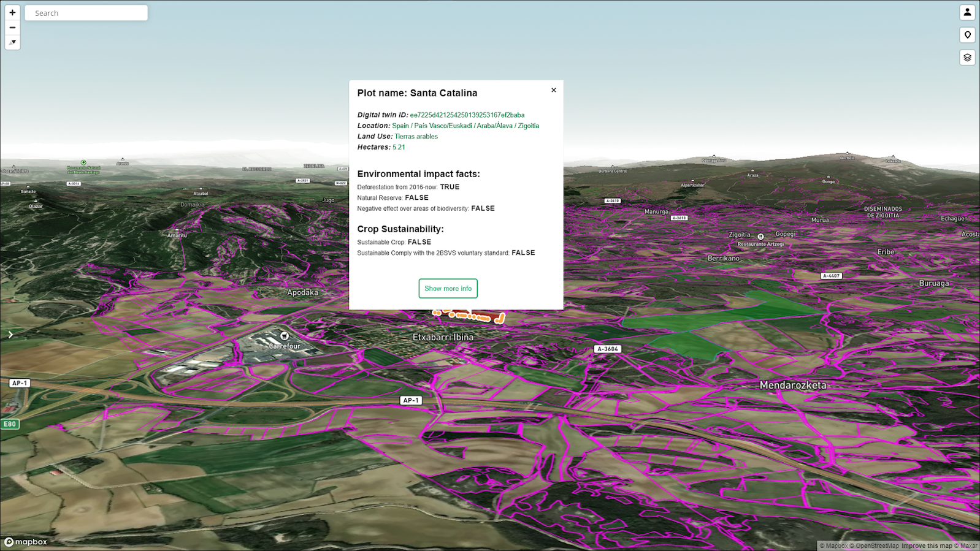Click the Mapbox attribution text link
Screen dimensions: 980x551
tap(834, 546)
